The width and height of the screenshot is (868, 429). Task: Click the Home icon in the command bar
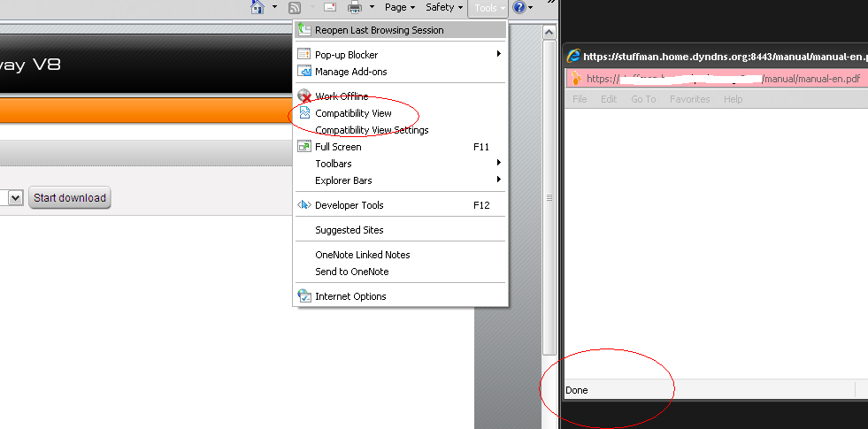(x=257, y=7)
